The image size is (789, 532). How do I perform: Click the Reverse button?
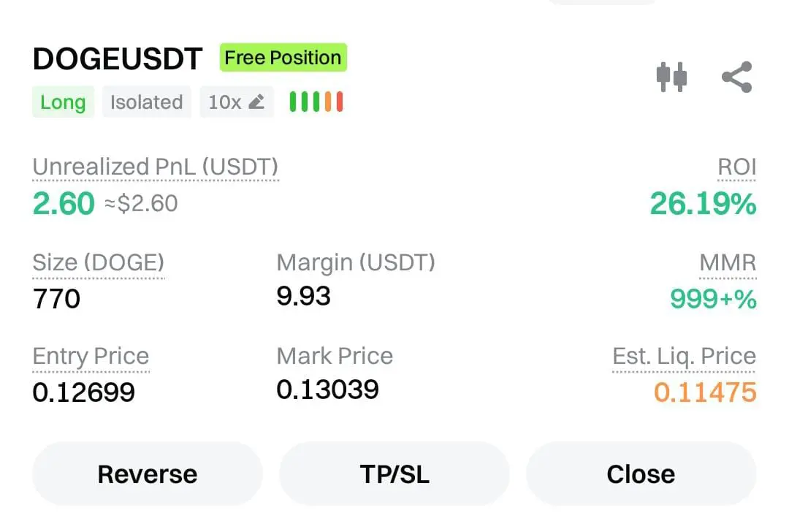tap(147, 474)
